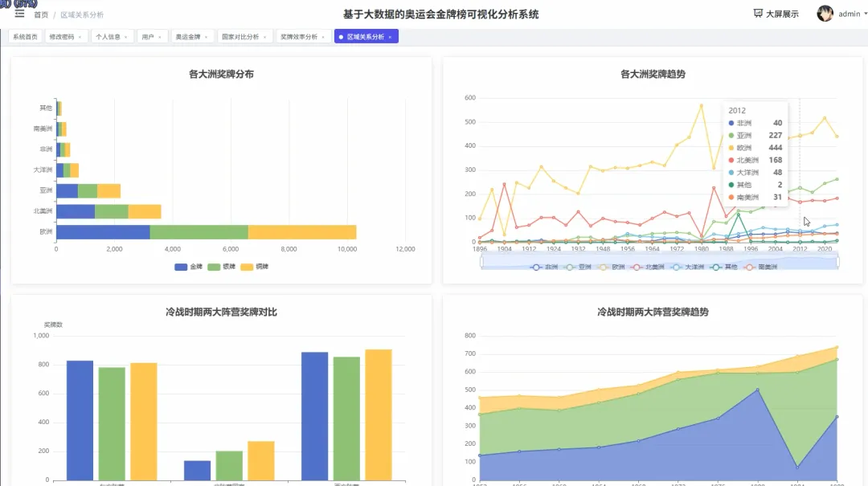Switch to the 个人信息 tab
868x486 pixels.
click(x=111, y=37)
